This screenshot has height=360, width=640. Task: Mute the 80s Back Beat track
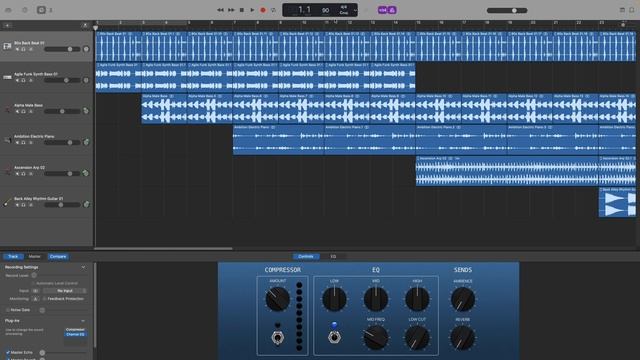pos(17,49)
